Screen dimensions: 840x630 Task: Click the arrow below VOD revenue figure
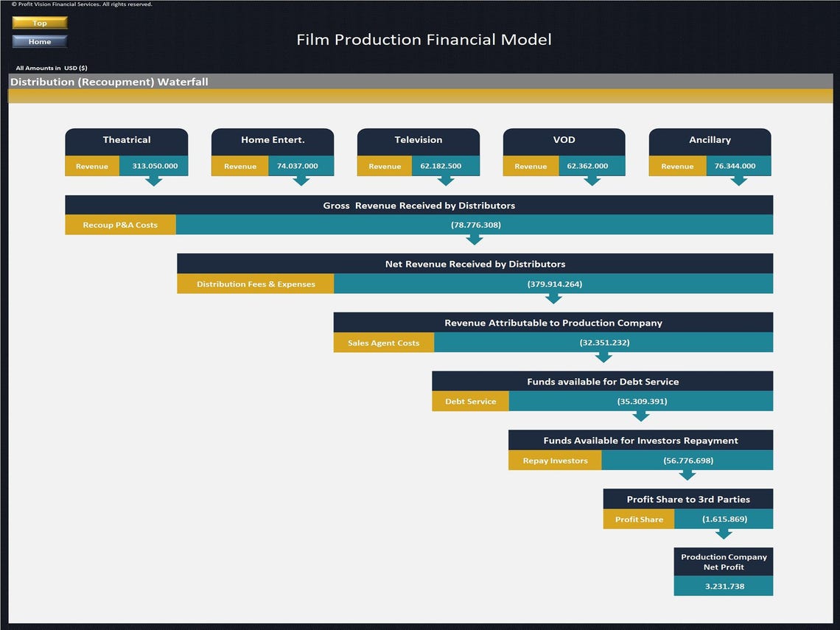pyautogui.click(x=593, y=179)
